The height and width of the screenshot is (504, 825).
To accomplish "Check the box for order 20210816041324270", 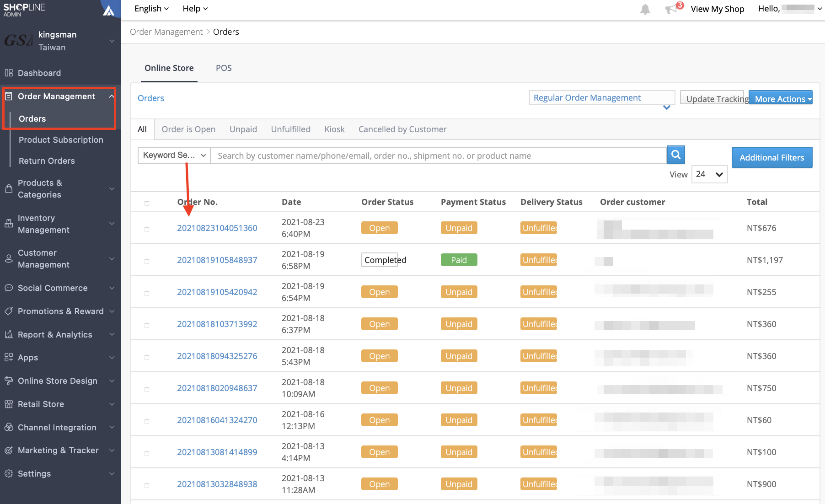I will click(147, 421).
